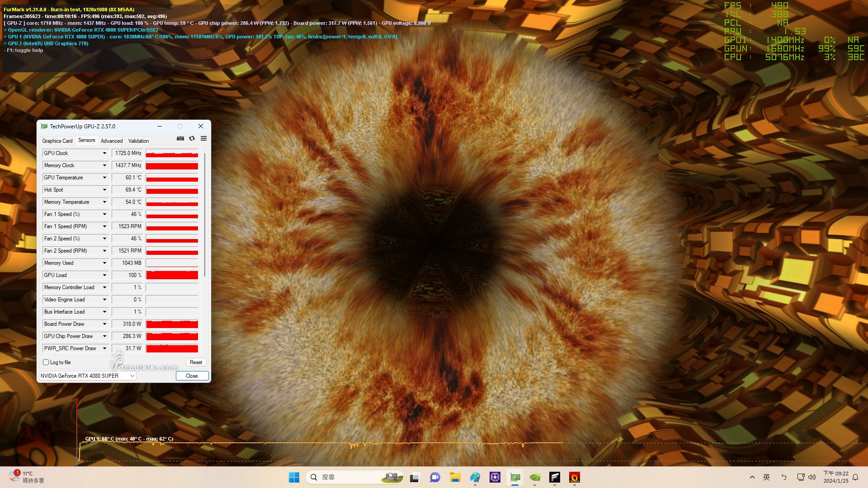Minimize the GPU-Z window
The height and width of the screenshot is (488, 868).
(160, 127)
